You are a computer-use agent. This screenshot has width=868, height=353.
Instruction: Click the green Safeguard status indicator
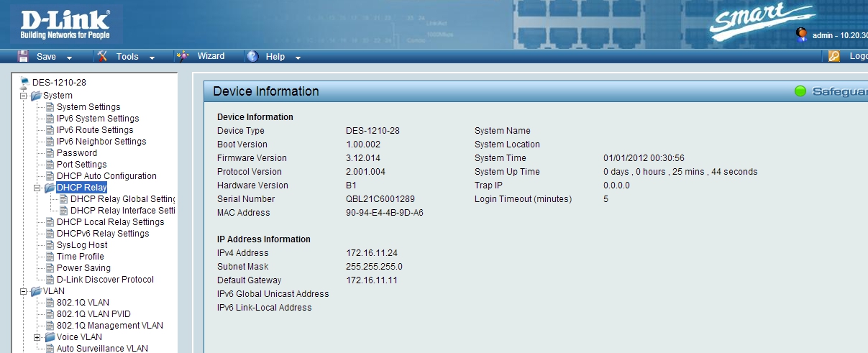coord(800,91)
